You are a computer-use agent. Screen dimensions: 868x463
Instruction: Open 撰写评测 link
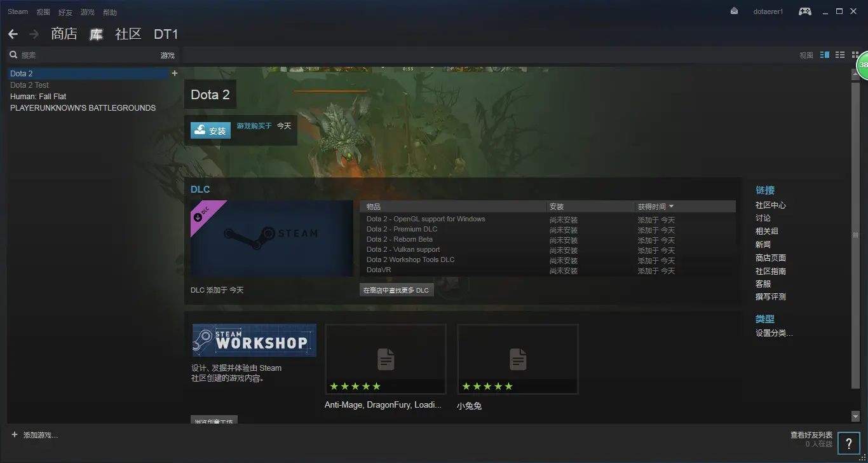(x=771, y=297)
